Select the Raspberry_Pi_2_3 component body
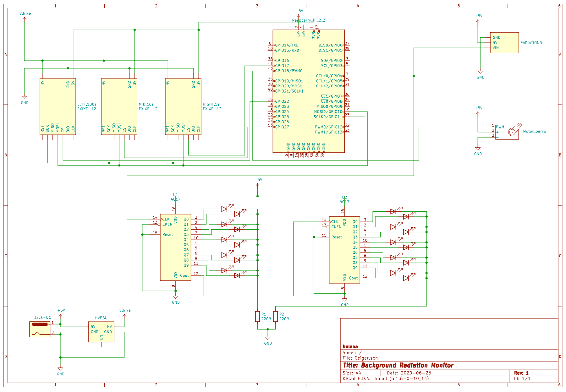The image size is (566, 392). [309, 91]
